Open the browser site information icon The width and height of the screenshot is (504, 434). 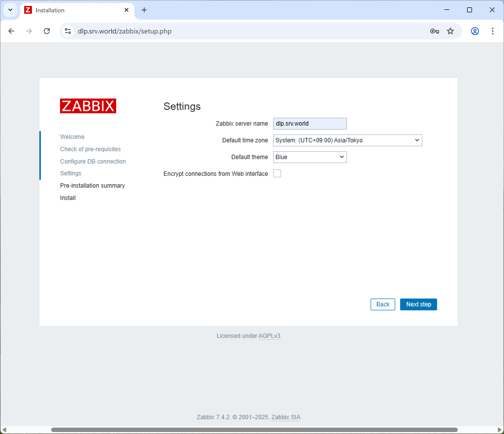tap(67, 31)
